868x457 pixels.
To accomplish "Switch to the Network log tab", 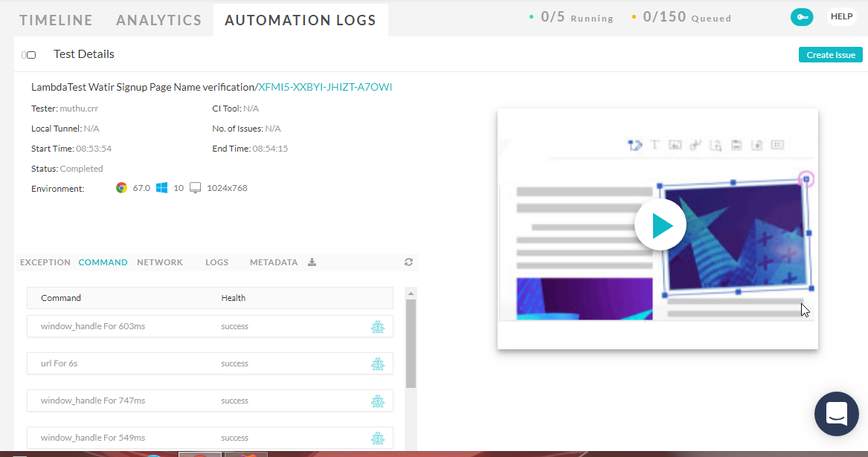I will pyautogui.click(x=160, y=262).
